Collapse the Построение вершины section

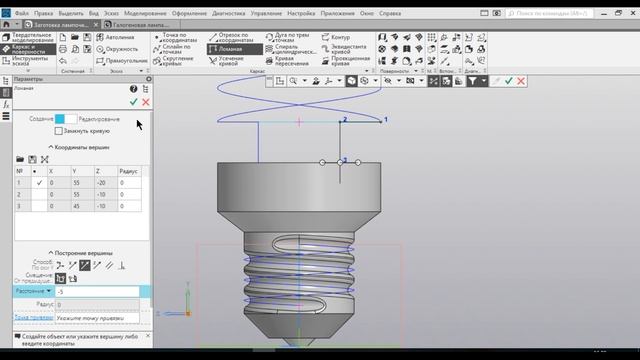point(51,253)
